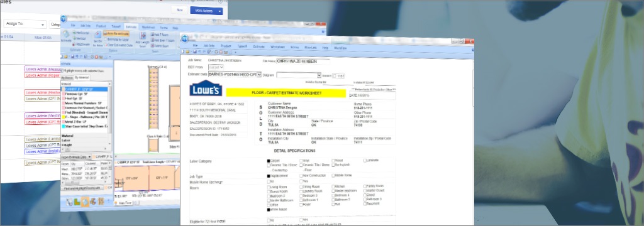644x226 pixels.
Task: Click the highlighted globe icon in bottom toolbar
Action: click(x=85, y=202)
